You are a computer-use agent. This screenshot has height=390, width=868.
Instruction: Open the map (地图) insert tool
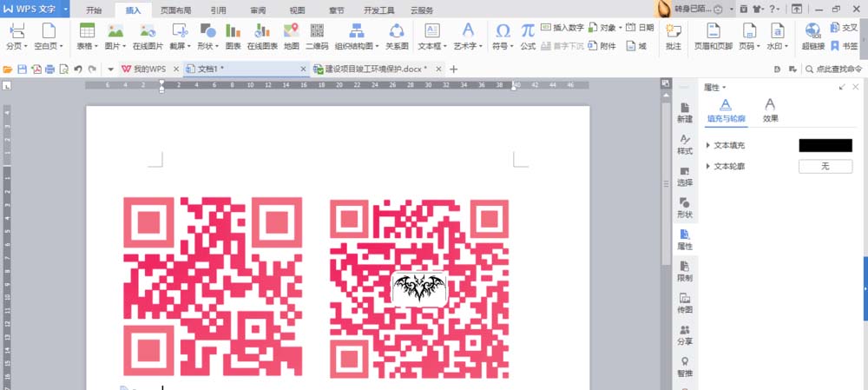[x=291, y=36]
